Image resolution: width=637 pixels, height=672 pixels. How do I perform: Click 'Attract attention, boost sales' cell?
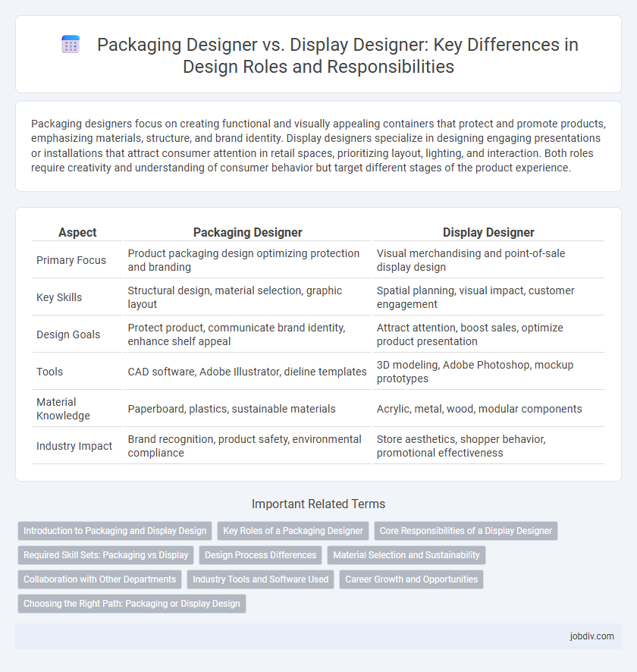(x=488, y=334)
